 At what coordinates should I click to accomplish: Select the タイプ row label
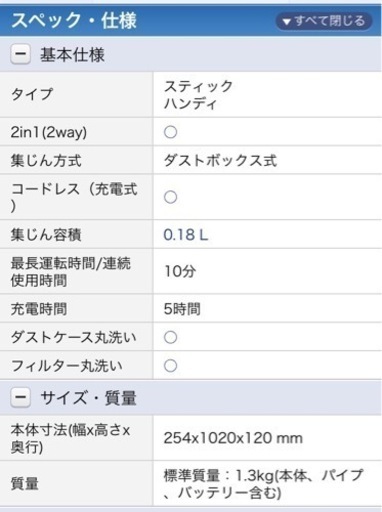tap(32, 94)
